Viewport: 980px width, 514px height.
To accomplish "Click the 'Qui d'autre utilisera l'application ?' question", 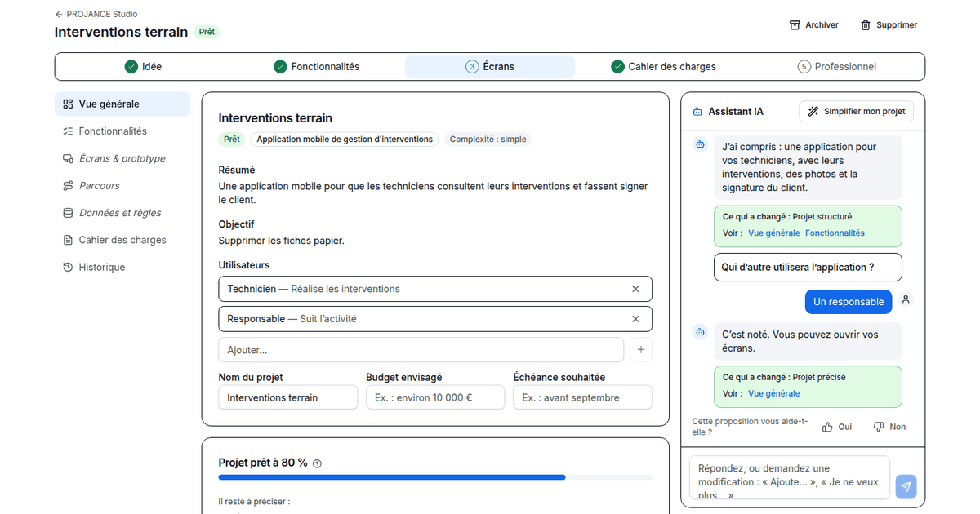I will click(808, 268).
